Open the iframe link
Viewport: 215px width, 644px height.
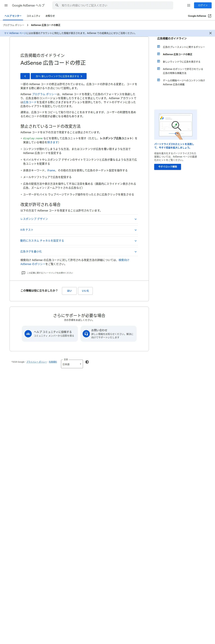pyautogui.click(x=51, y=171)
